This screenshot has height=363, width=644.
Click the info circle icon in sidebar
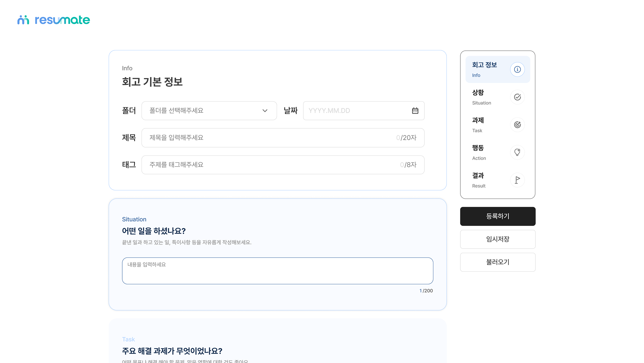click(517, 70)
